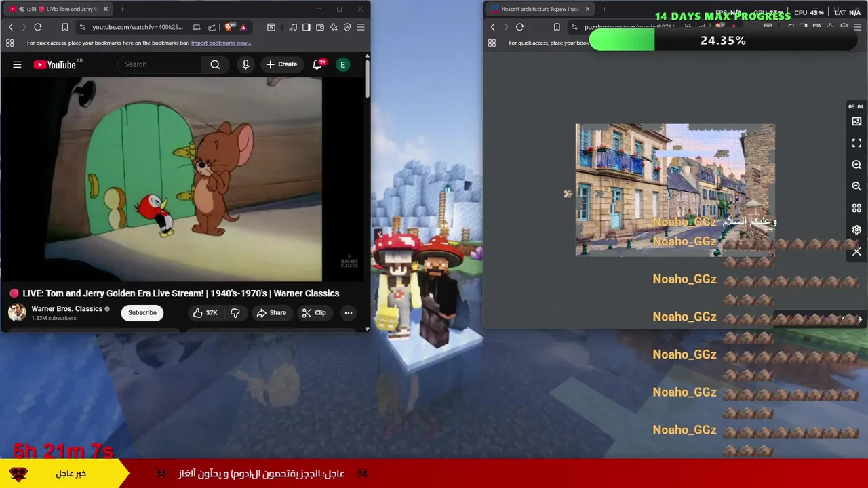
Task: Open the apps grid on YouTube window bookmarks bar
Action: 9,43
